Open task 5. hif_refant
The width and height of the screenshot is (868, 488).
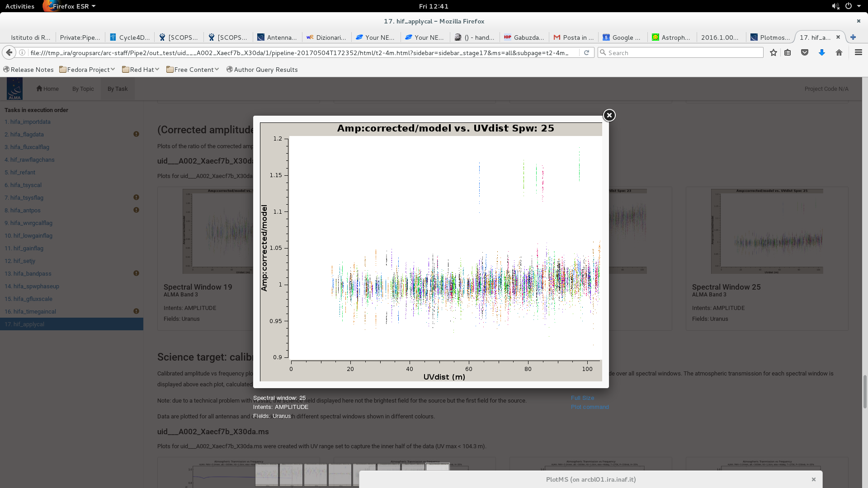point(20,172)
